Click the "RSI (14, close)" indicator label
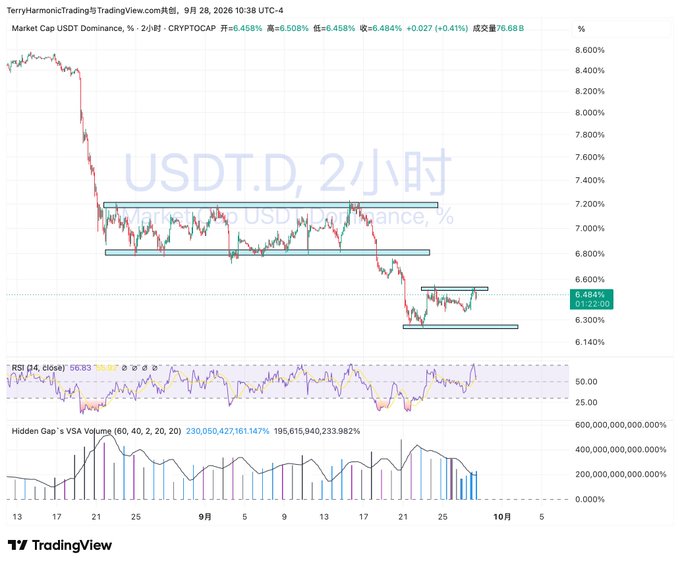This screenshot has height=565, width=680. 38,368
